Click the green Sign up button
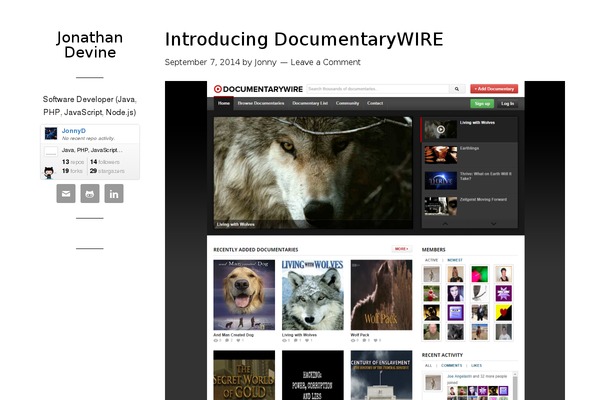This screenshot has height=400, width=600. point(482,104)
